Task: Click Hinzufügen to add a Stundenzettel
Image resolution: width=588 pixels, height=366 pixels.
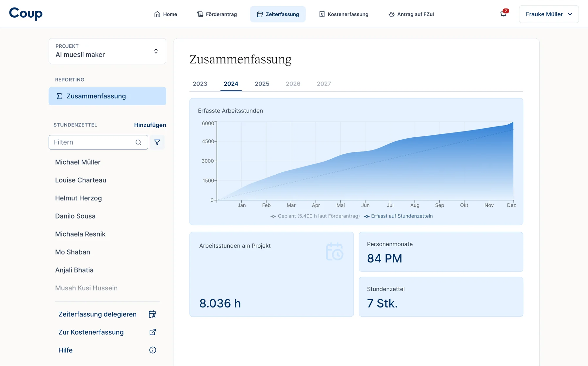Action: tap(150, 125)
